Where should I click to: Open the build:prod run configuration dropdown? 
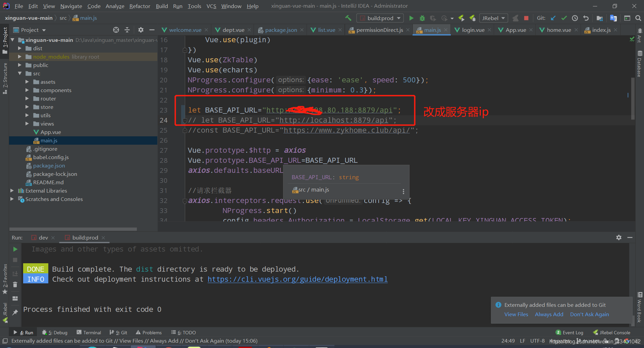pyautogui.click(x=380, y=18)
